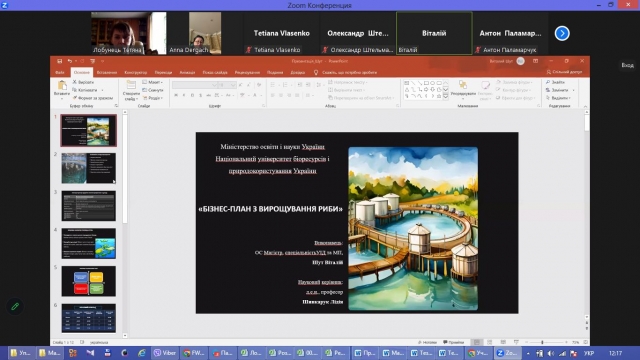This screenshot has height=360, width=640.
Task: Toggle Comments (Примітки) pane in status bar
Action: 453,342
